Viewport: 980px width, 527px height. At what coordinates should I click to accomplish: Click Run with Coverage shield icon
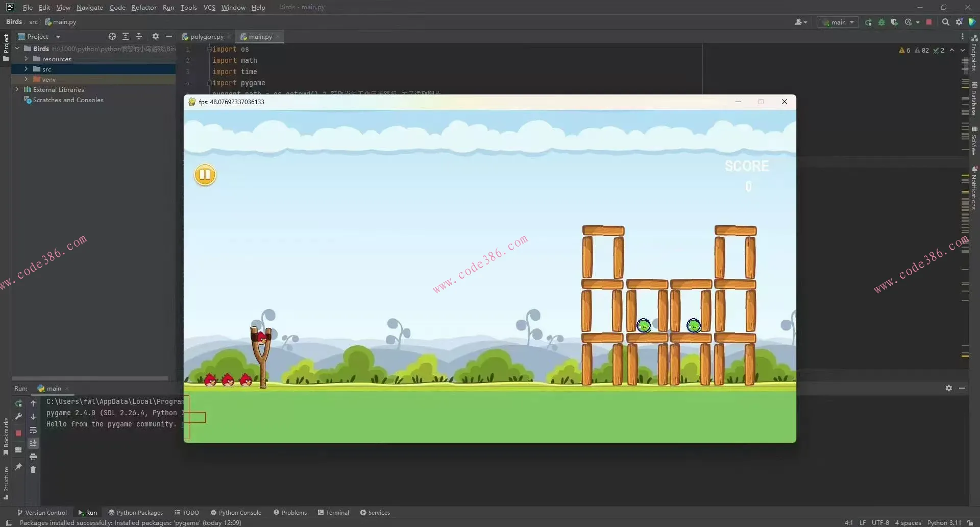[894, 22]
